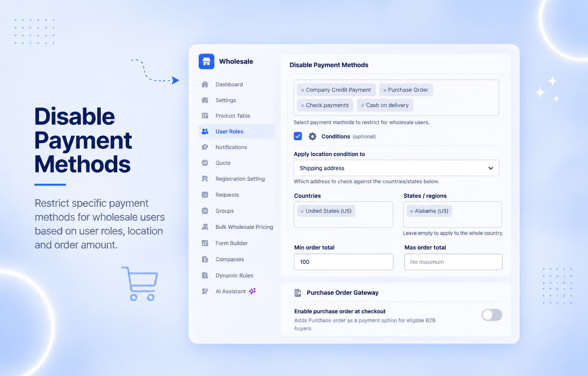Click the Shipping address dropdown chevron

point(491,168)
